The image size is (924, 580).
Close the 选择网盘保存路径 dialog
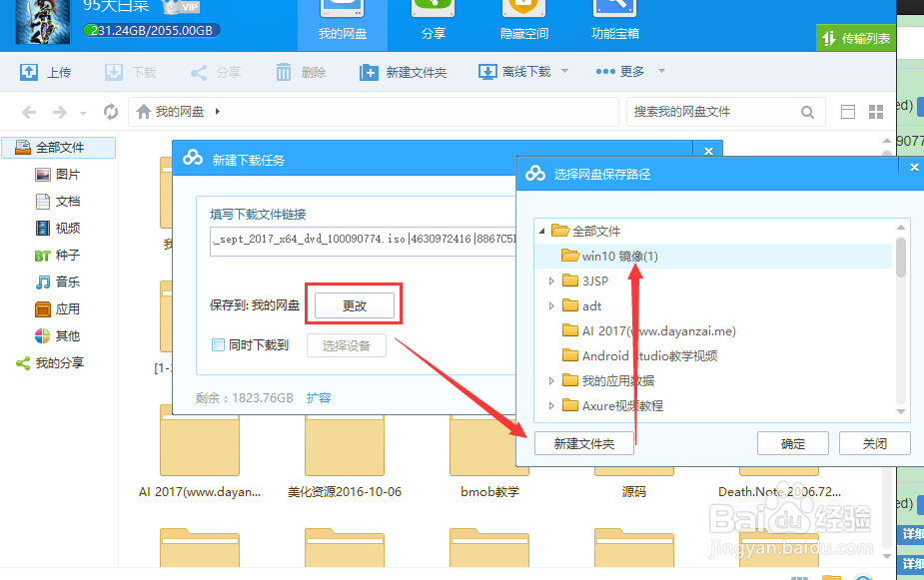click(914, 168)
